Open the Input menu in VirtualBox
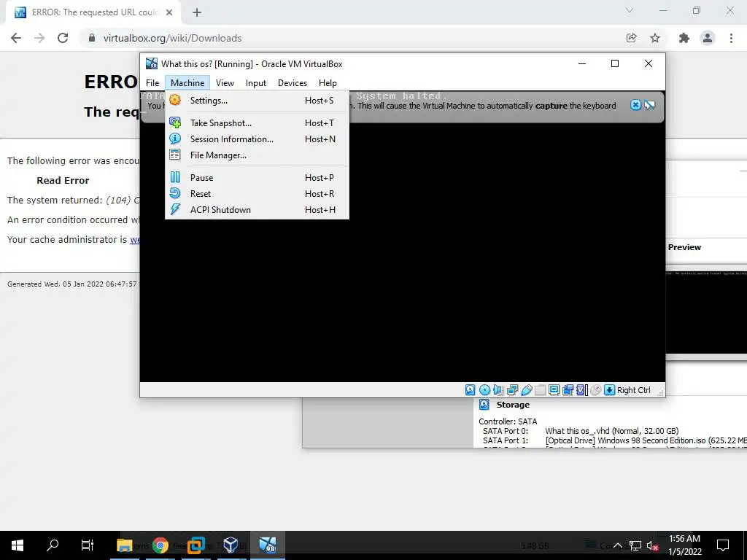747x560 pixels. (x=256, y=83)
